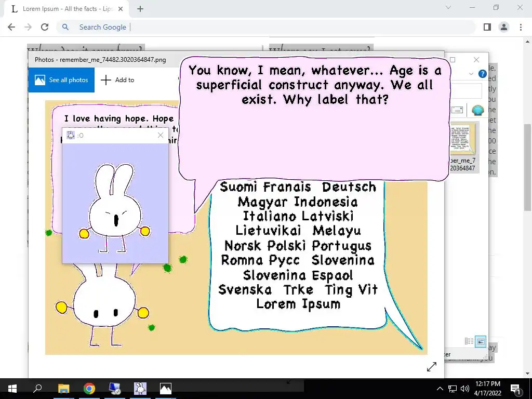Click "Polski" in the language list bubble
The image size is (532, 399).
coord(287,246)
